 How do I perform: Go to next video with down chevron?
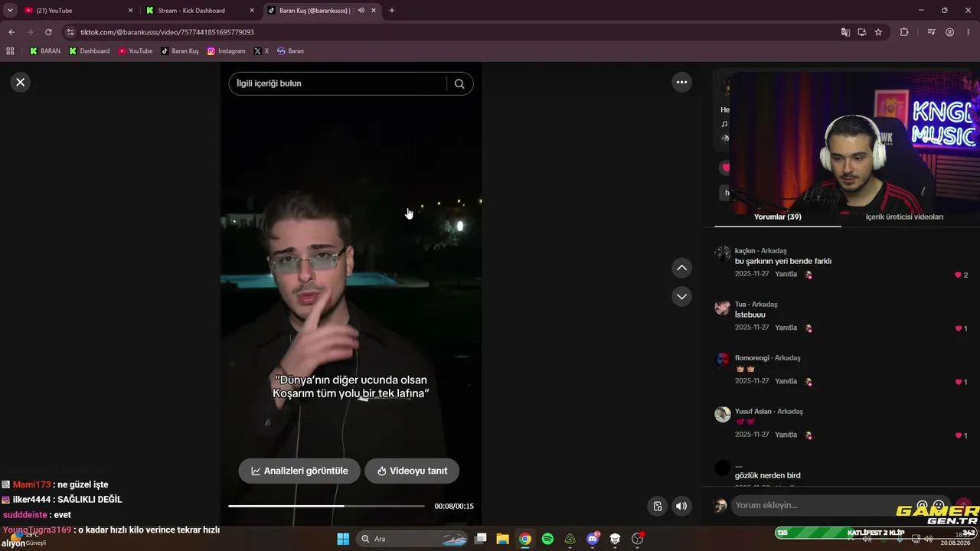(x=681, y=296)
